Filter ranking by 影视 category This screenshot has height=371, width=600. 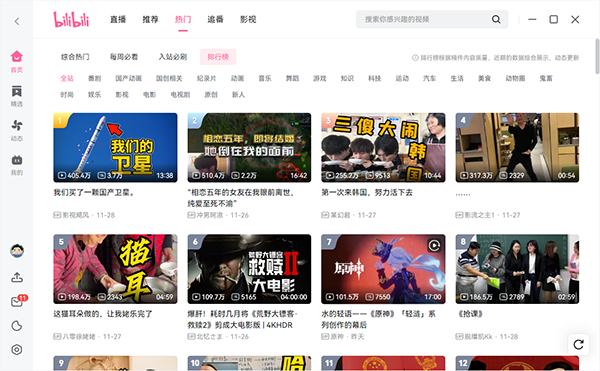[122, 94]
